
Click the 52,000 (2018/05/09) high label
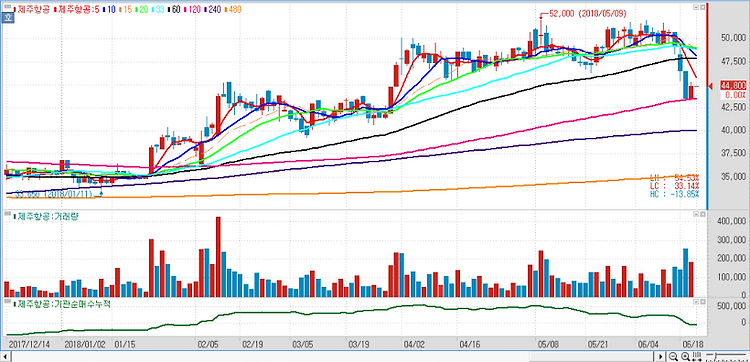(x=587, y=14)
